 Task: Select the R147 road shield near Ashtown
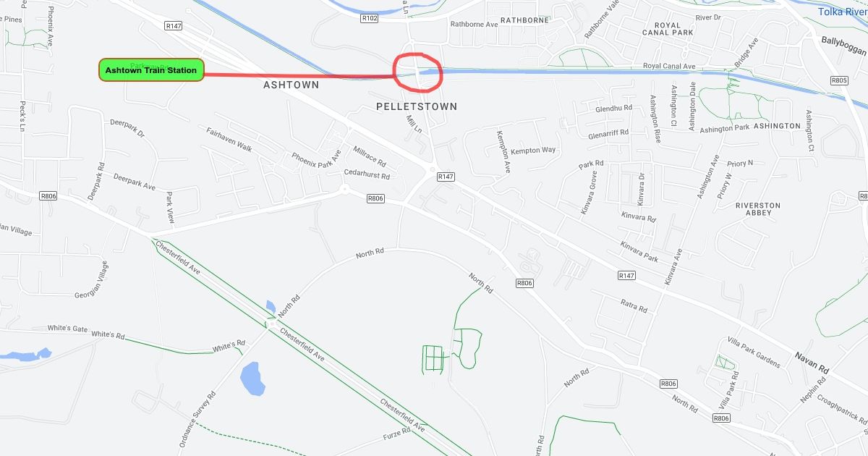point(173,25)
